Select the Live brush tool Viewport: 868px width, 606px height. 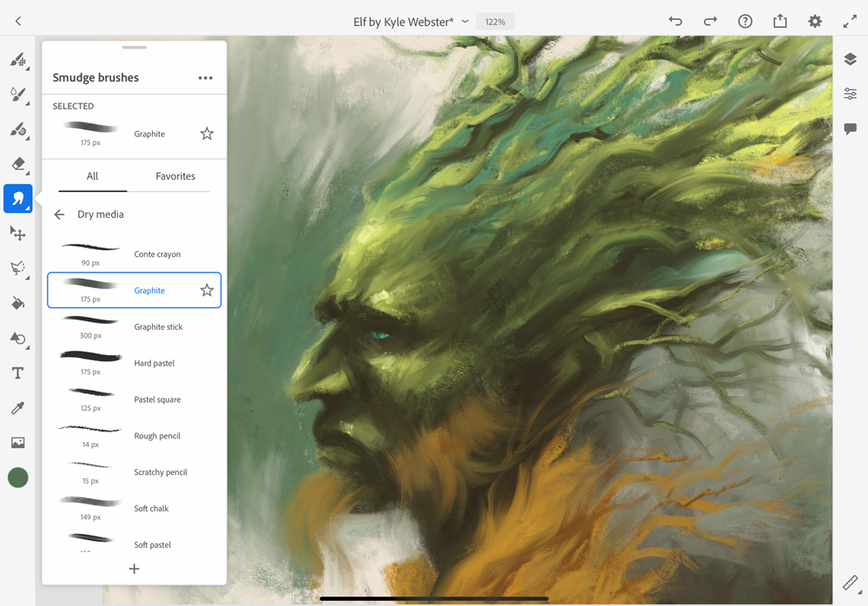click(x=17, y=95)
